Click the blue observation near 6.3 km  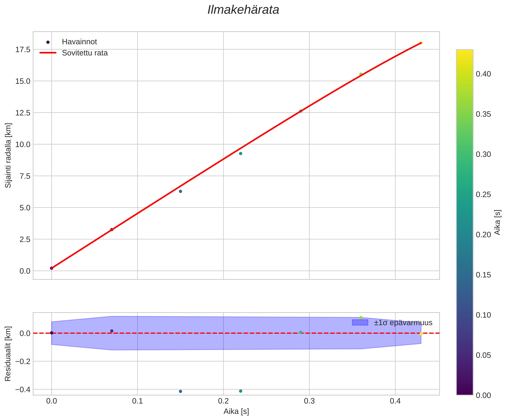(x=180, y=191)
